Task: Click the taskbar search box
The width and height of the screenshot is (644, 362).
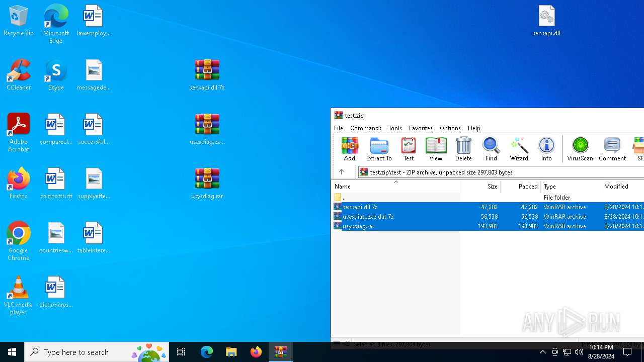Action: 97,352
